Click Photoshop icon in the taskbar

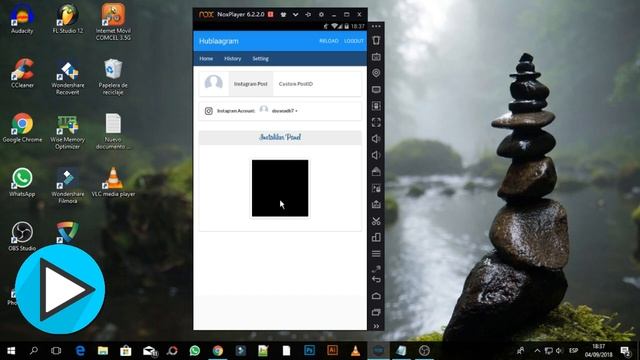[309, 350]
